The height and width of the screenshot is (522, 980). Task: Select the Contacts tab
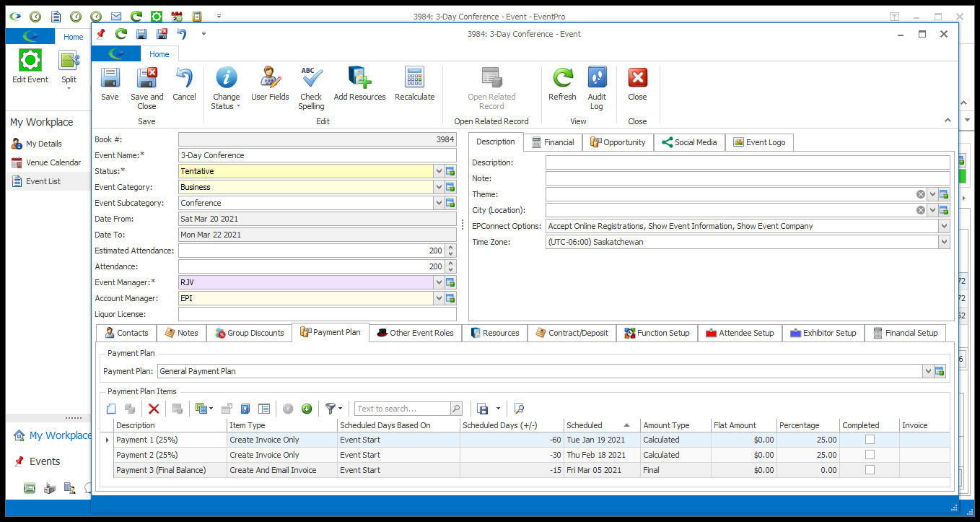coord(127,333)
